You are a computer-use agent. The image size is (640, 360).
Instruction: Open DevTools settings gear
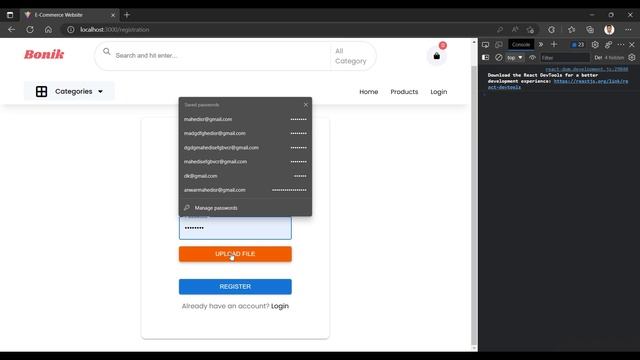click(x=595, y=44)
